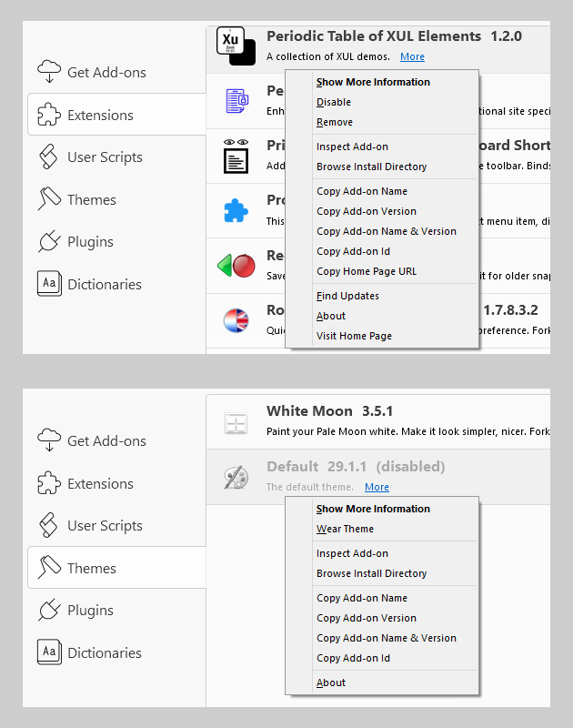This screenshot has height=728, width=573.
Task: Select Disable from the extension context menu
Action: click(382, 102)
